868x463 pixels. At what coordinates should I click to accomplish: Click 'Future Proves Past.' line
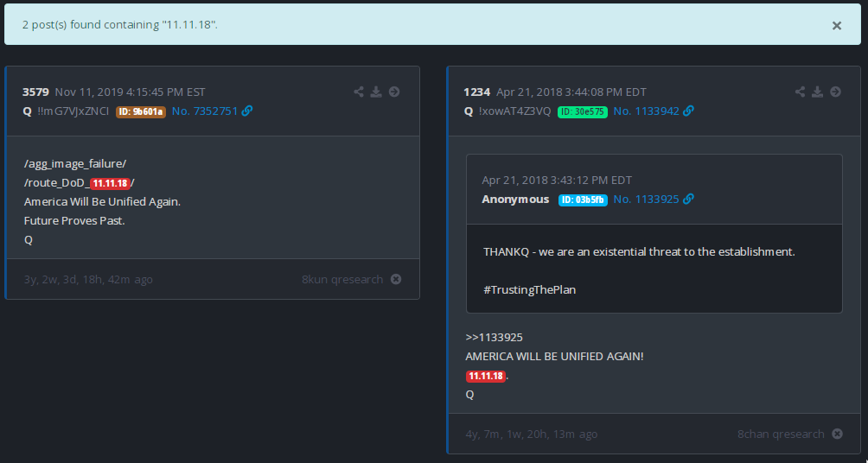74,221
